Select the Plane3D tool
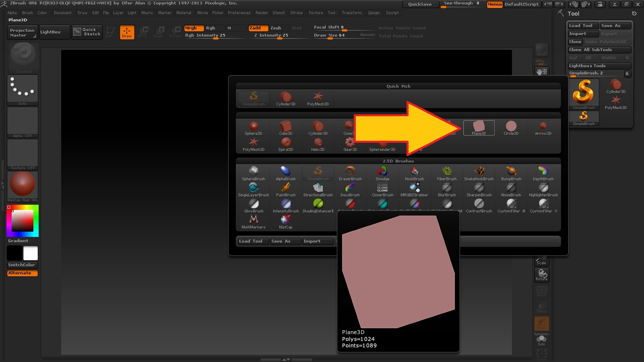 pyautogui.click(x=479, y=128)
